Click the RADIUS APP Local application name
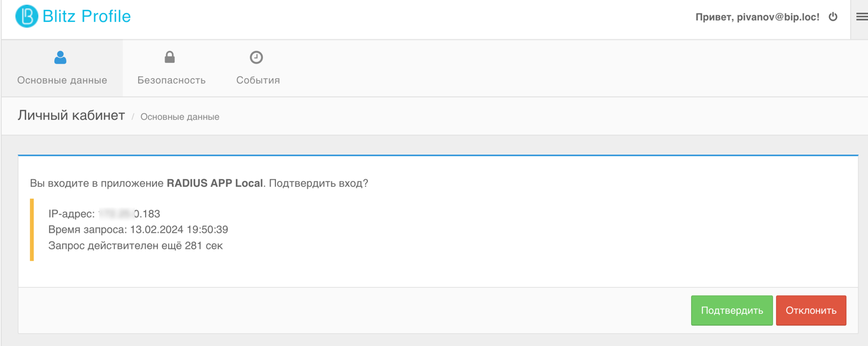 [x=215, y=183]
